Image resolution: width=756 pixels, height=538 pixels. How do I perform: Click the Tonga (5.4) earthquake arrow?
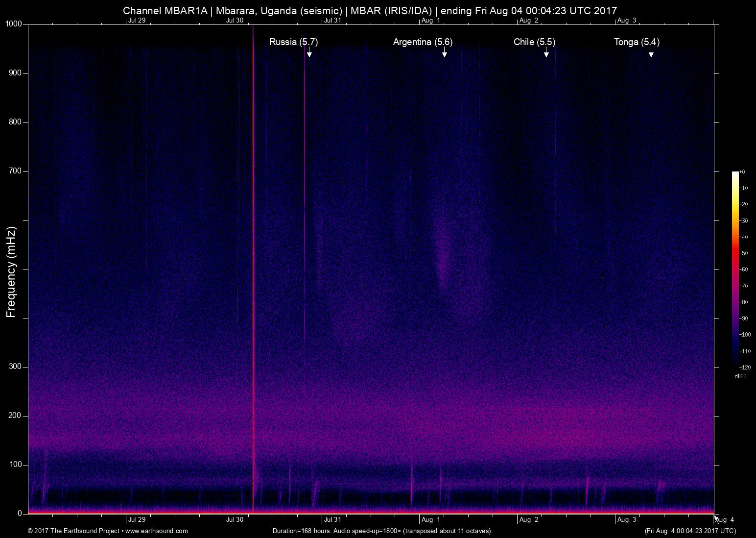pyautogui.click(x=651, y=54)
